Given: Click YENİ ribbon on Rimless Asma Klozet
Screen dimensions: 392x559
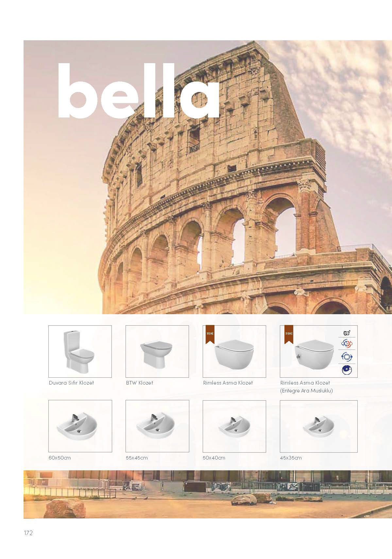Looking at the screenshot, I should (210, 335).
